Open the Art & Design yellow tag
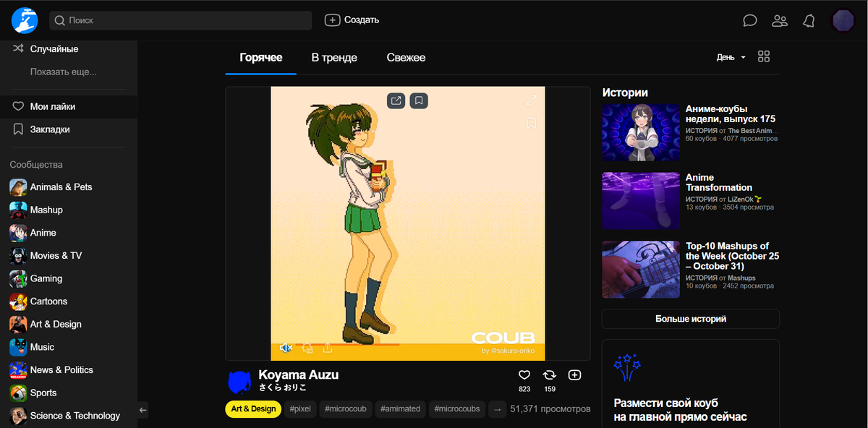This screenshot has width=868, height=428. tap(253, 409)
